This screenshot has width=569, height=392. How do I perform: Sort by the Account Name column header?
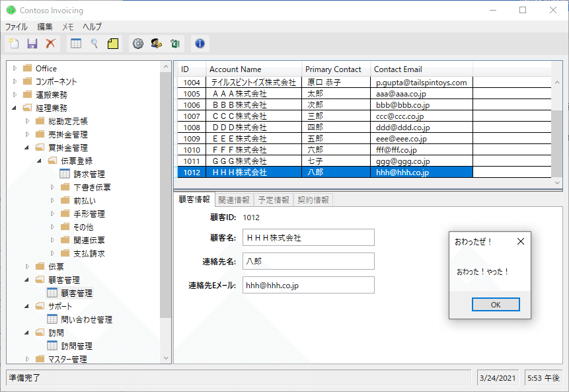click(254, 69)
